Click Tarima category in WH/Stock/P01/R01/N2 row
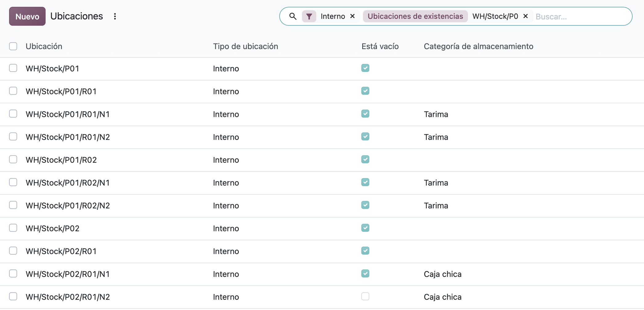This screenshot has width=644, height=310. [x=436, y=137]
